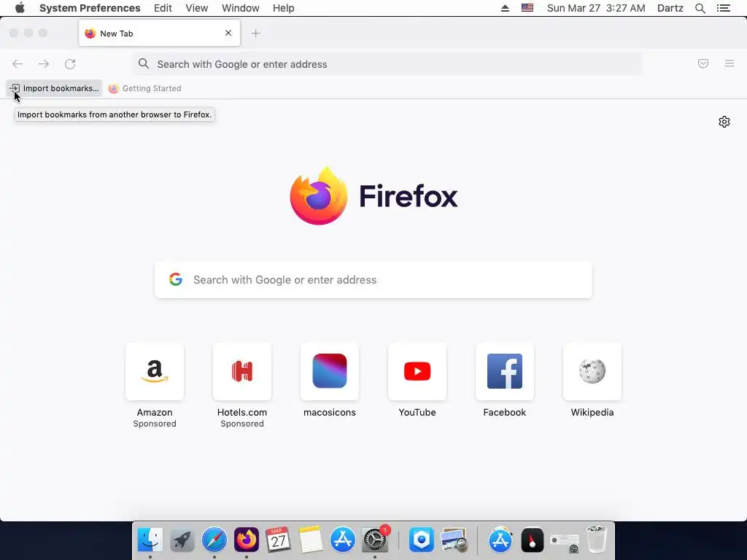747x560 pixels.
Task: Open Safari compass in dock
Action: coord(214,540)
